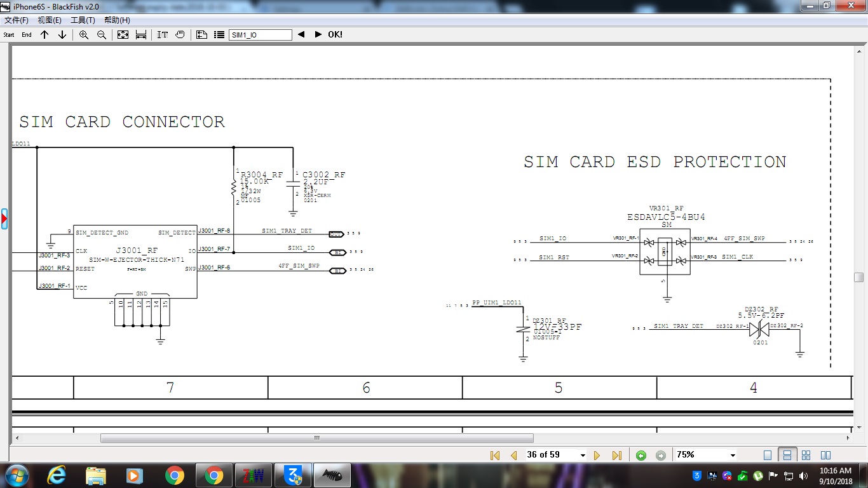Select the hand pan tool
Viewport: 868px width, 488px height.
click(x=180, y=35)
